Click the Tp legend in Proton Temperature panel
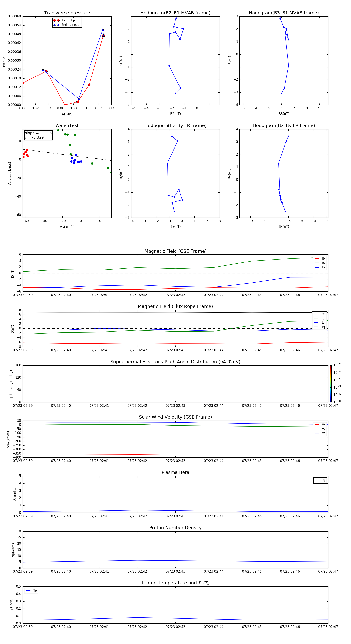The image size is (351, 644). 31,591
